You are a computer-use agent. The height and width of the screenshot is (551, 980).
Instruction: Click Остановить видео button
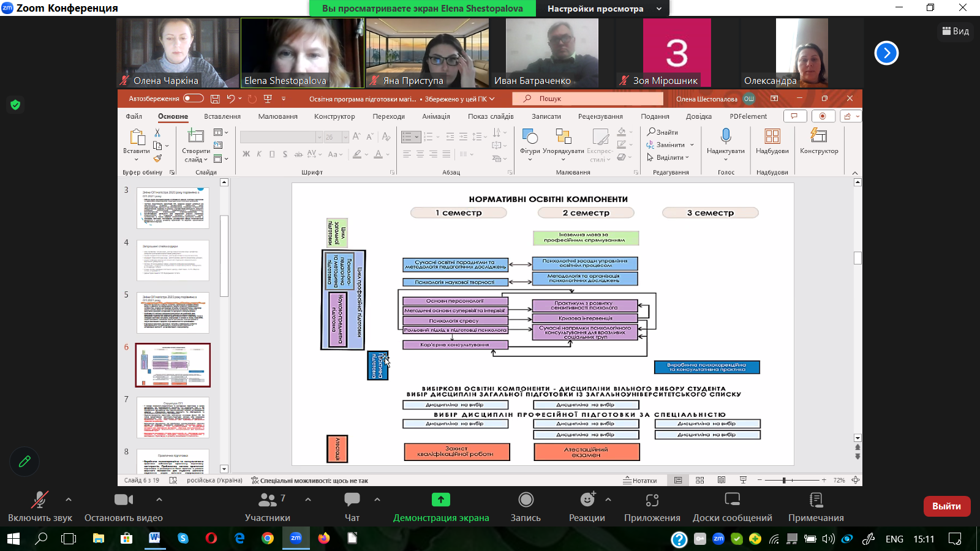point(124,507)
